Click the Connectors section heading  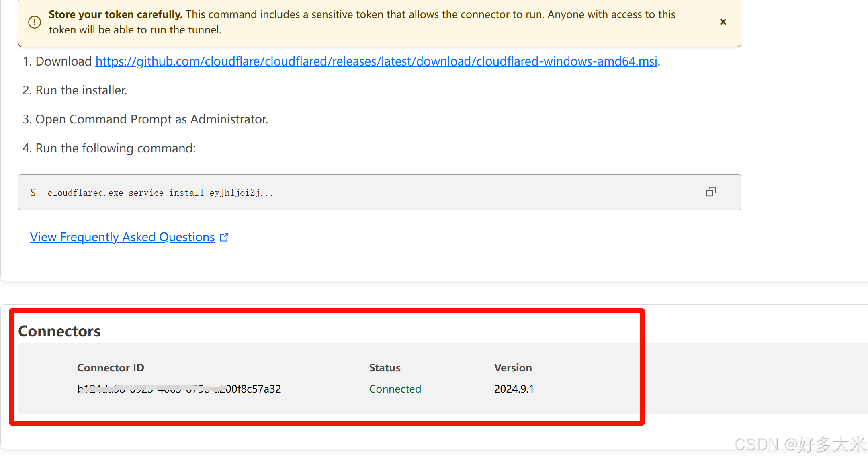[59, 331]
